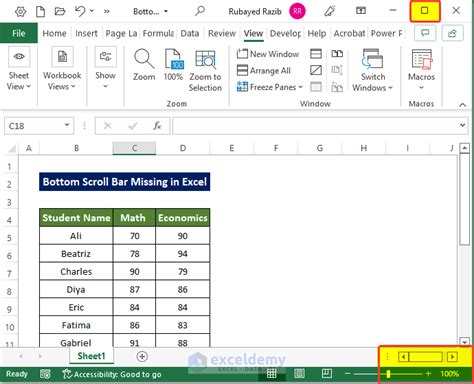Image resolution: width=474 pixels, height=384 pixels.
Task: Click the title cell 'Bottom Scroll Bar Missing in Excel'
Action: pos(125,182)
